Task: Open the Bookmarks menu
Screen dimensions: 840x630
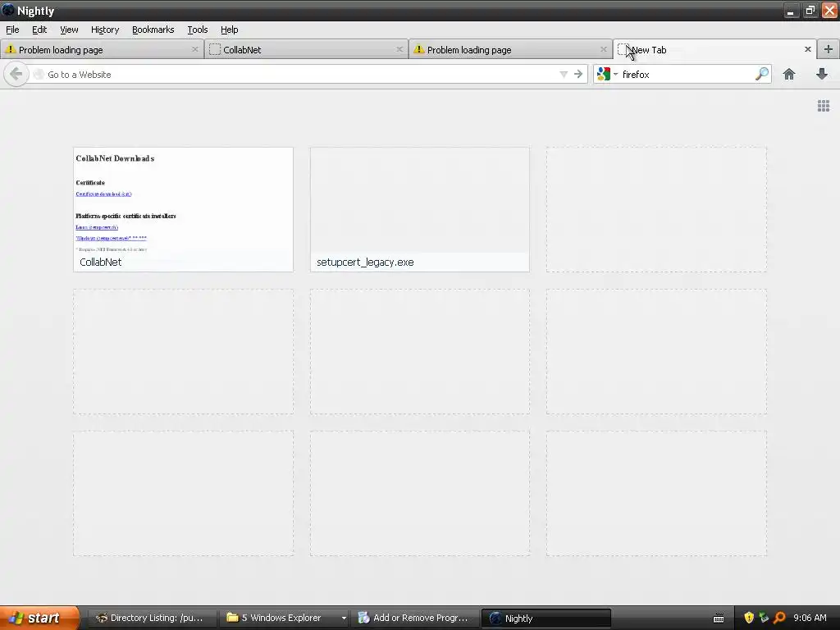Action: [x=153, y=30]
